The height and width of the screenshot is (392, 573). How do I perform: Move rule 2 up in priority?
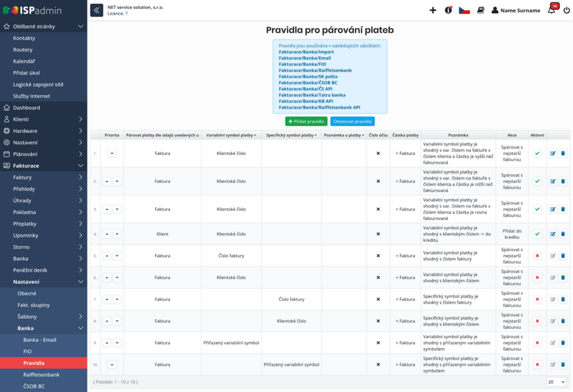tap(107, 181)
